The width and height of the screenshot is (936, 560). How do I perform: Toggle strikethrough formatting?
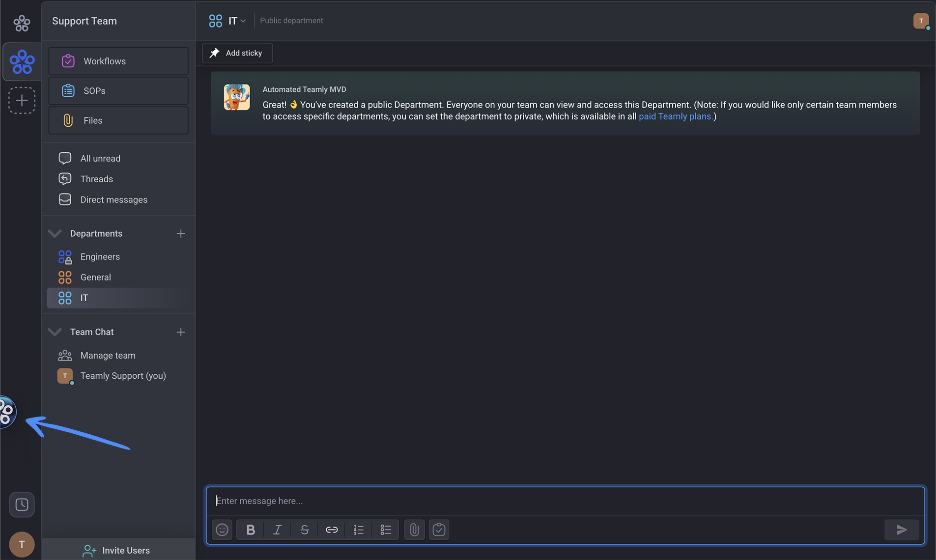pos(305,530)
